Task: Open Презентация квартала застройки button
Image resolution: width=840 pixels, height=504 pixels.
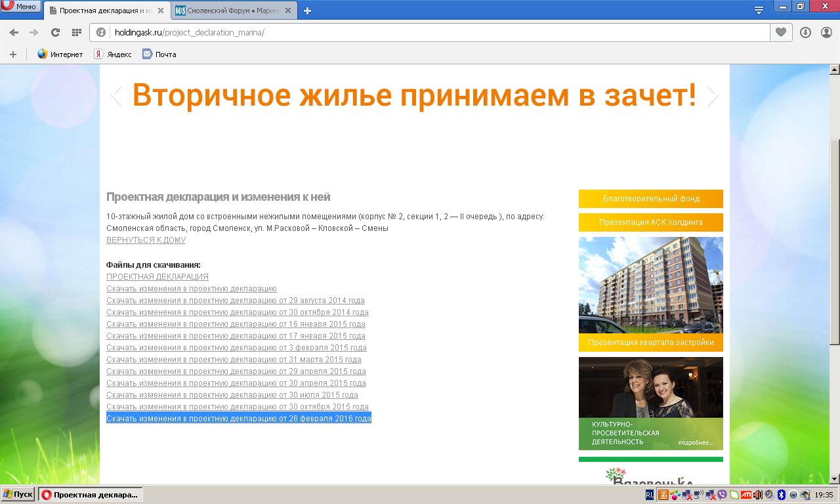Action: pos(651,343)
